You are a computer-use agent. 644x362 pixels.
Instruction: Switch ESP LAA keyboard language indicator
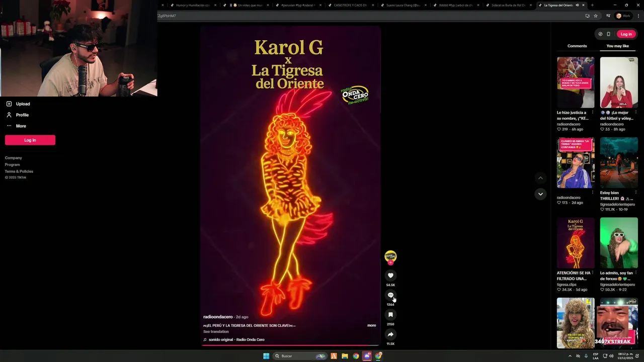pyautogui.click(x=596, y=356)
